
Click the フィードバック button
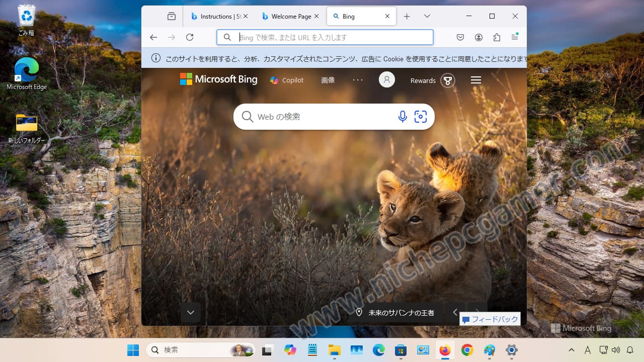[490, 319]
